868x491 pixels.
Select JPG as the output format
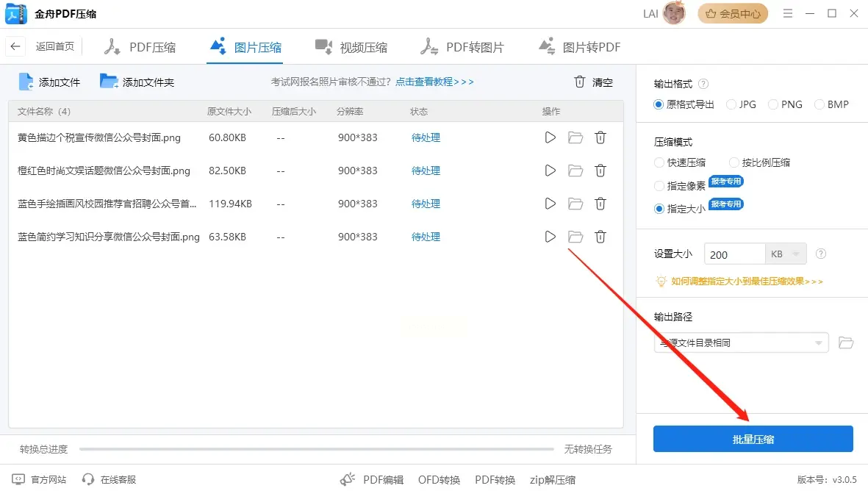point(731,104)
